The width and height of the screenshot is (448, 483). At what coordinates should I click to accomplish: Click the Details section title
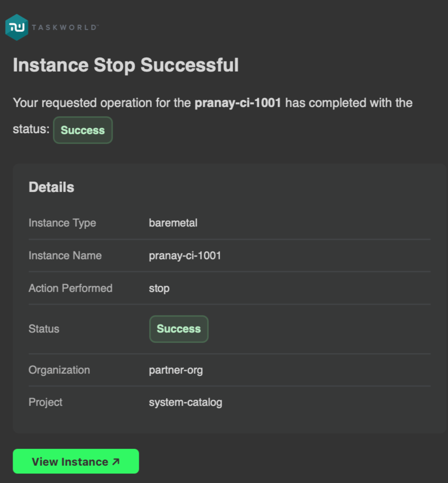(x=51, y=187)
